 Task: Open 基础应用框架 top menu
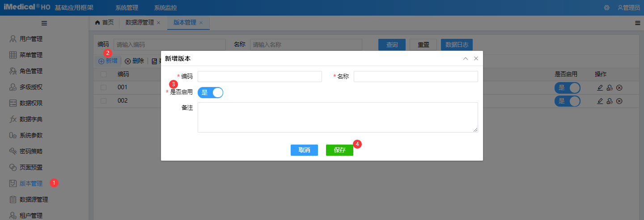[74, 8]
